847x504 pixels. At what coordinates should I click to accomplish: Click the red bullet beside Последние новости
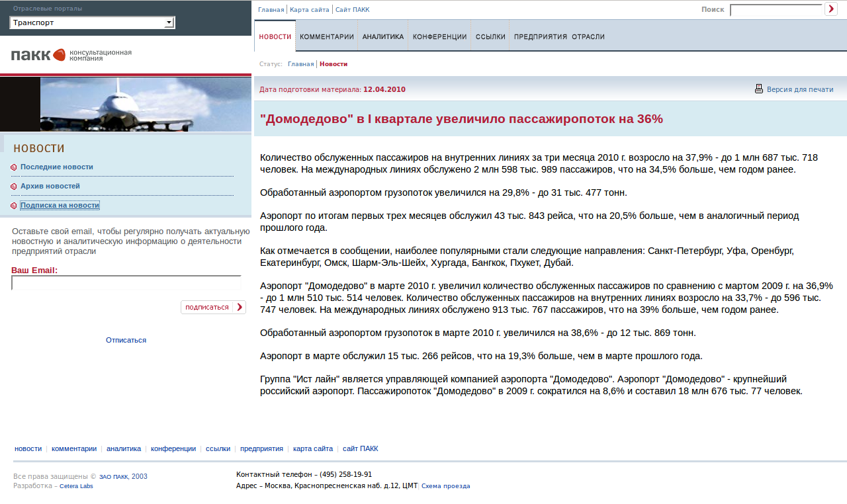click(12, 166)
